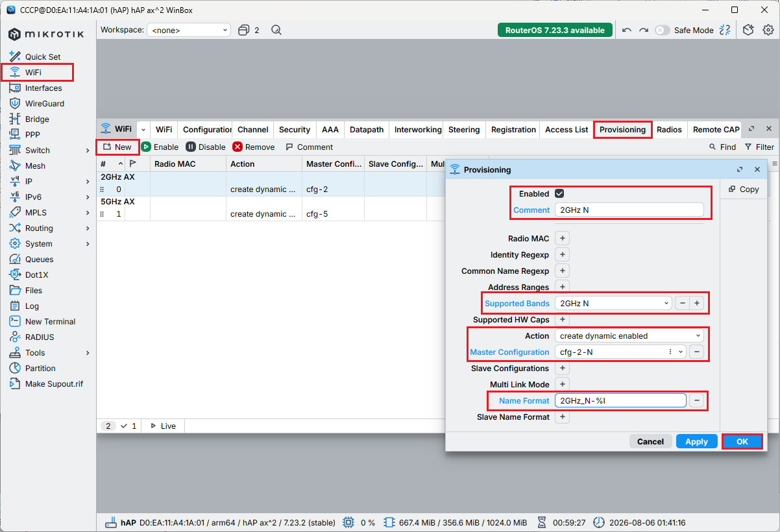Expand the System submenu
The height and width of the screenshot is (532, 780).
coord(88,244)
